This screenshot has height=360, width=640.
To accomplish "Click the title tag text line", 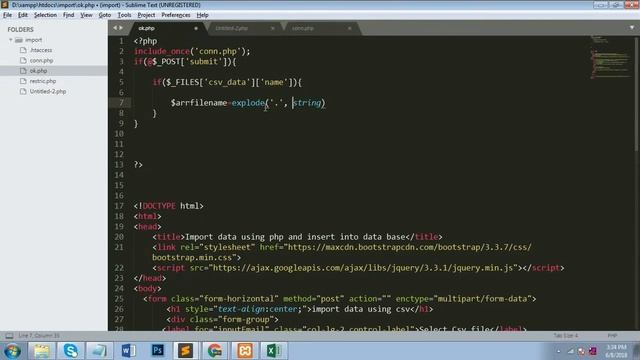I will click(297, 237).
